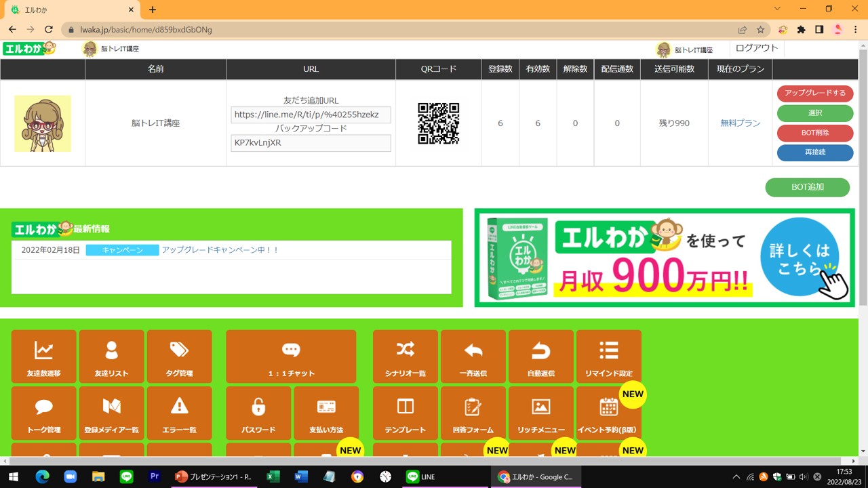868x488 pixels.
Task: Click the blue キャンペーン label
Action: 123,250
